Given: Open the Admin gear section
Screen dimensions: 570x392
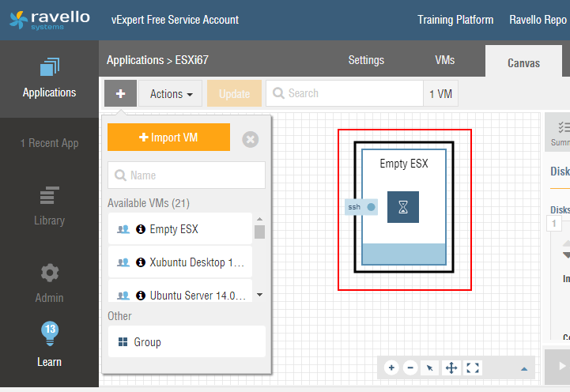Looking at the screenshot, I should pyautogui.click(x=49, y=282).
